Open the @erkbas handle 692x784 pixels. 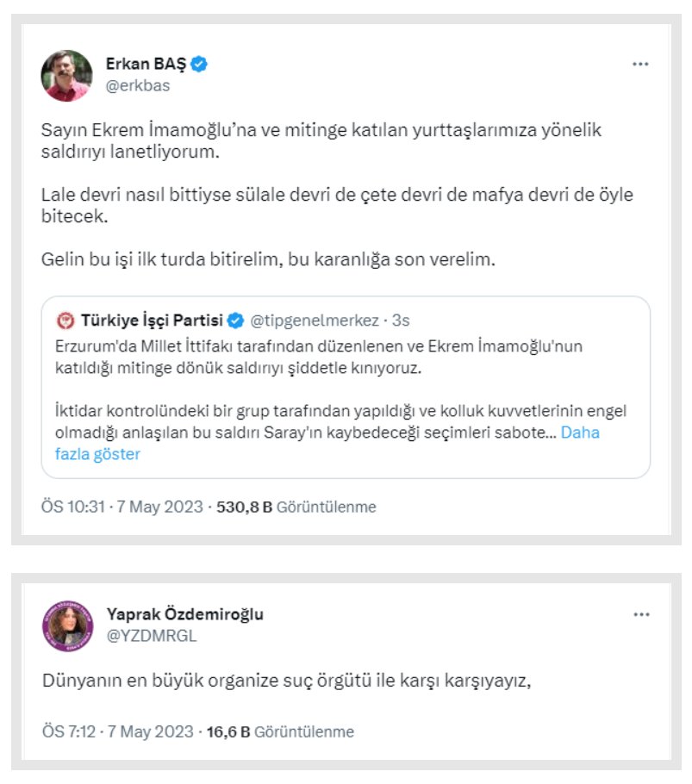point(138,85)
